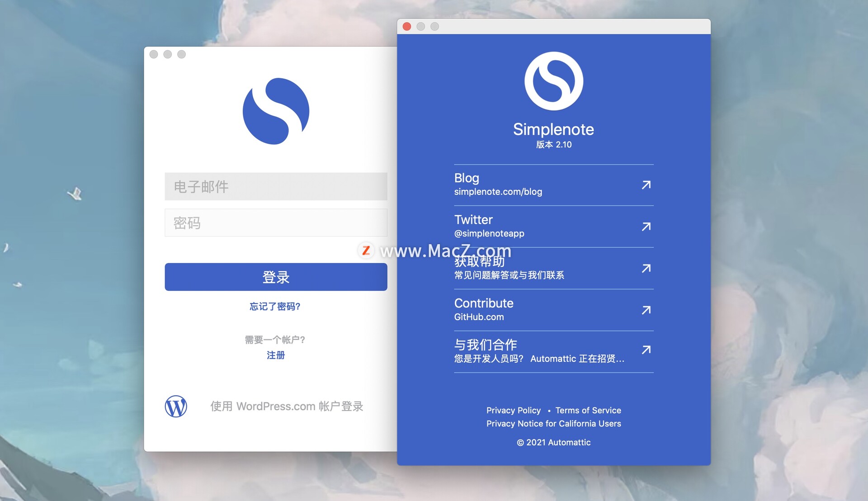
Task: Click the 登录 login button
Action: click(276, 277)
